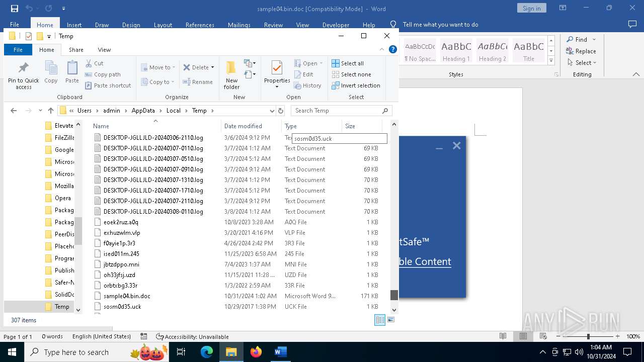The image size is (644, 362).
Task: Open the History option
Action: [307, 85]
